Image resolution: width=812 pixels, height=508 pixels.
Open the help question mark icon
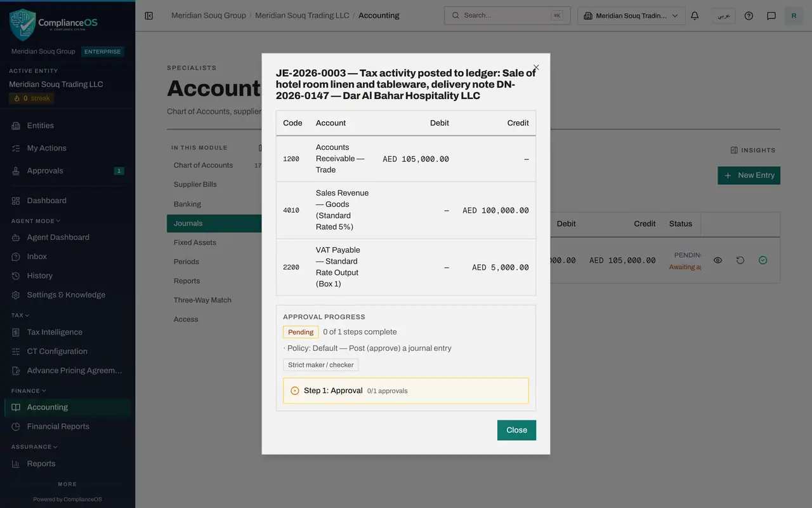pyautogui.click(x=749, y=16)
